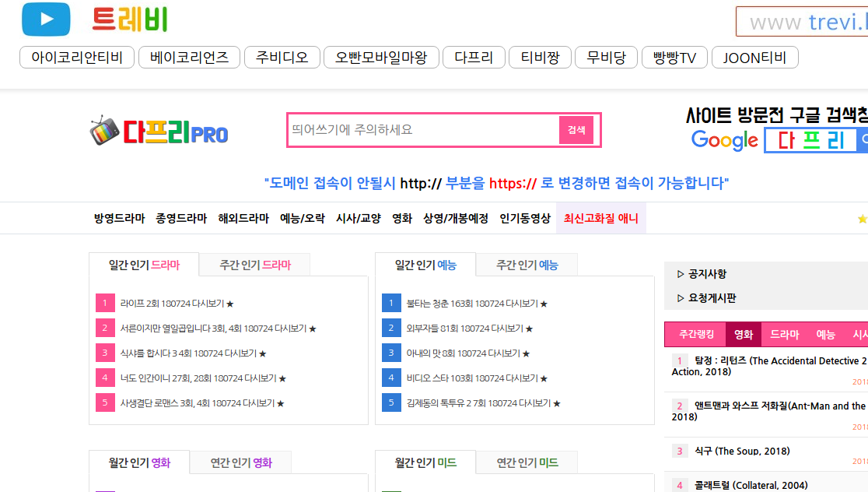Open drama link 사생결단 로맨스 3회, 4회
Viewport: 868px width, 492px height.
[202, 403]
